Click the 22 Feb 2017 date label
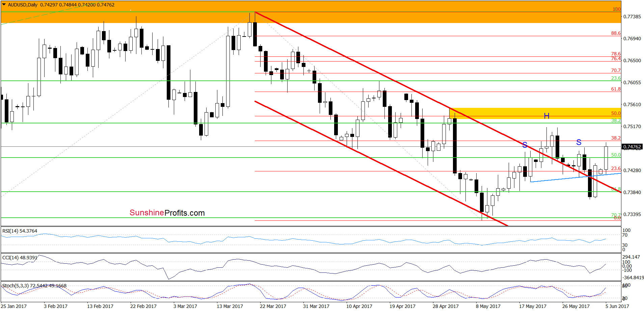644x311 pixels. (x=143, y=306)
